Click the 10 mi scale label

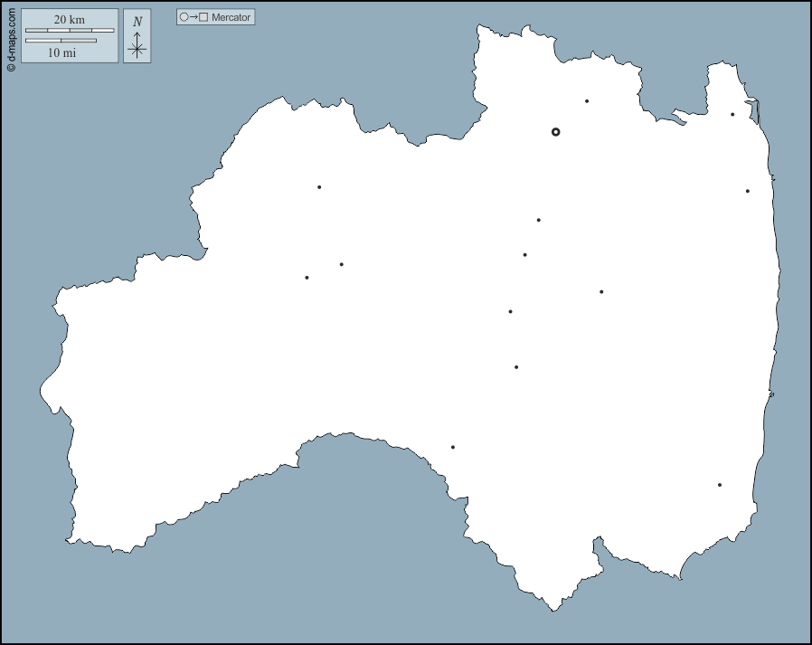[x=61, y=52]
